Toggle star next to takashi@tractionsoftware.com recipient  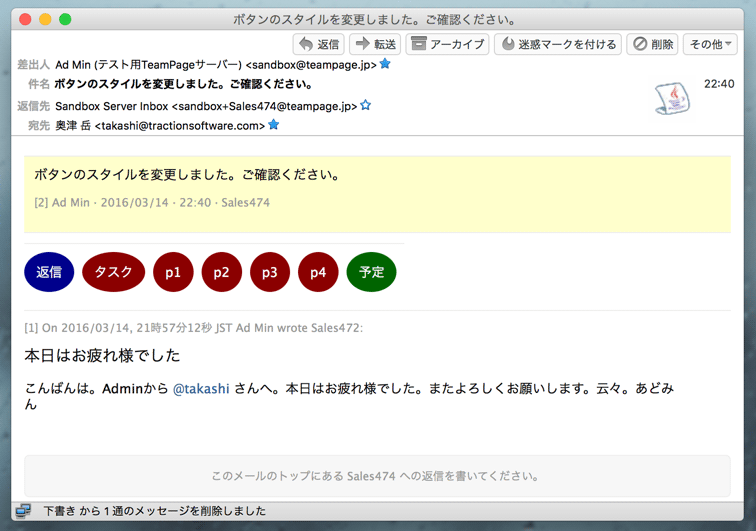(x=273, y=125)
